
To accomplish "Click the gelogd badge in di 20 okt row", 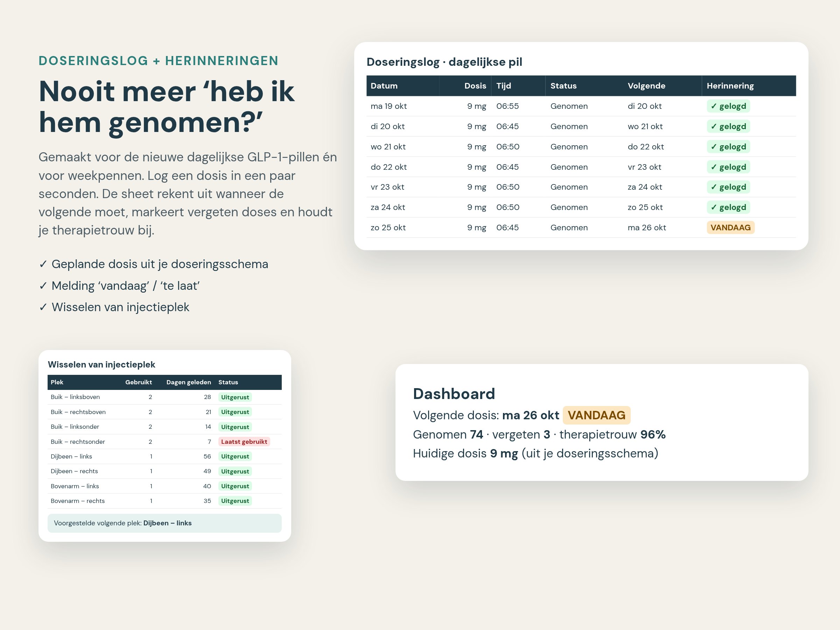I will point(728,126).
